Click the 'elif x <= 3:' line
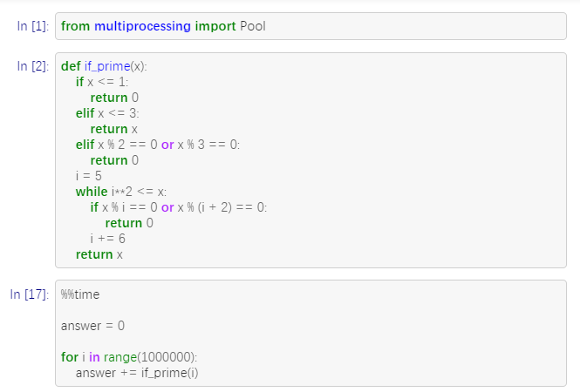Image resolution: width=580 pixels, height=392 pixels. point(107,113)
